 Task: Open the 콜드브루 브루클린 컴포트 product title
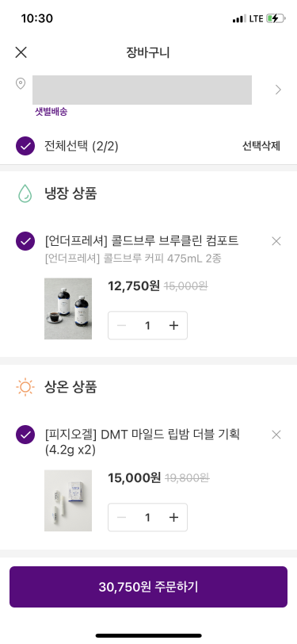coord(142,240)
